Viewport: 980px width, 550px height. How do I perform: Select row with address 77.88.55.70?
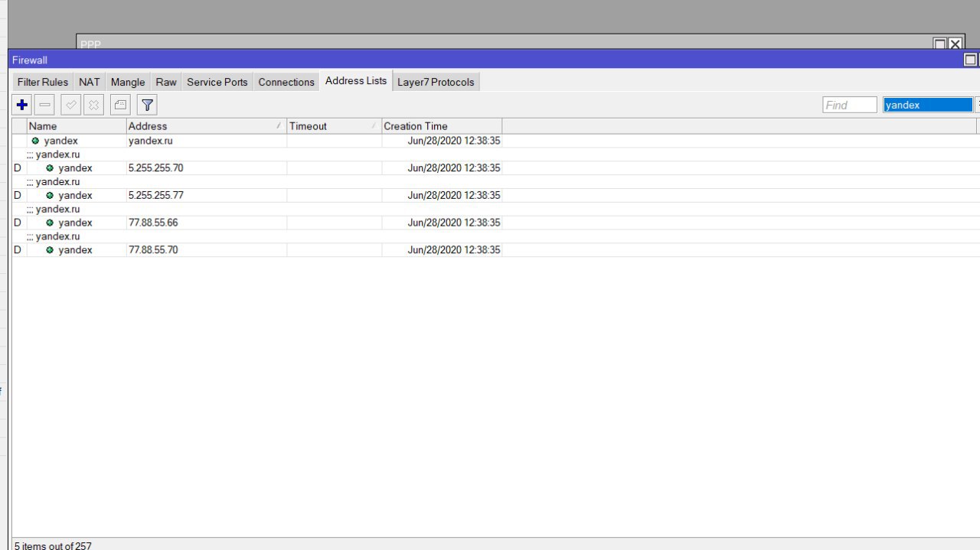coord(495,251)
